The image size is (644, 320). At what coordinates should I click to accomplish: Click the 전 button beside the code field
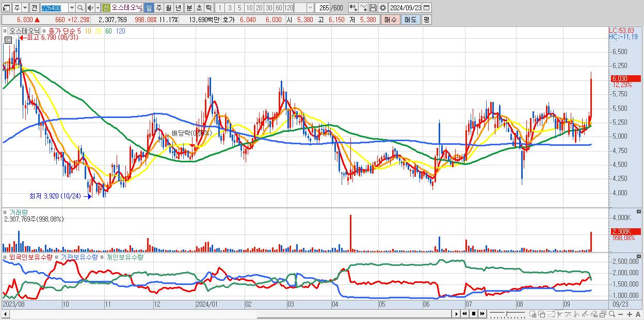click(x=34, y=8)
